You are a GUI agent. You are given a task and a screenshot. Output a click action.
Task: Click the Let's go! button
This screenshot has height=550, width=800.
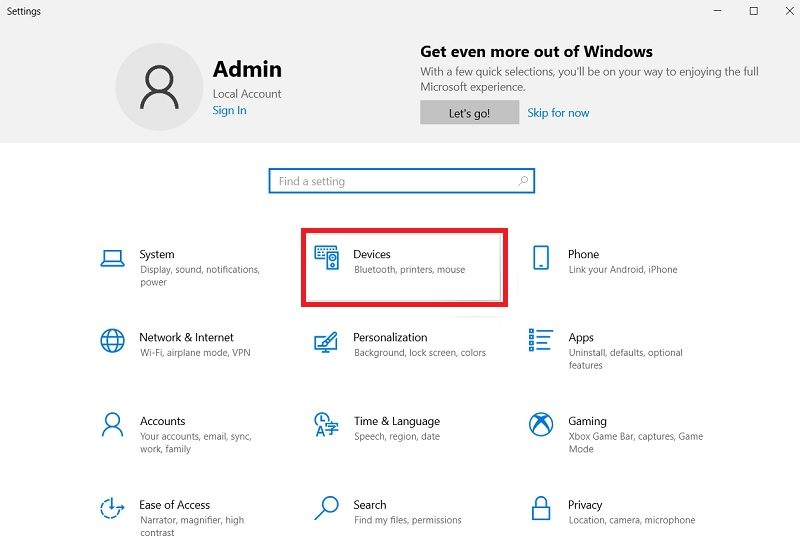(469, 113)
